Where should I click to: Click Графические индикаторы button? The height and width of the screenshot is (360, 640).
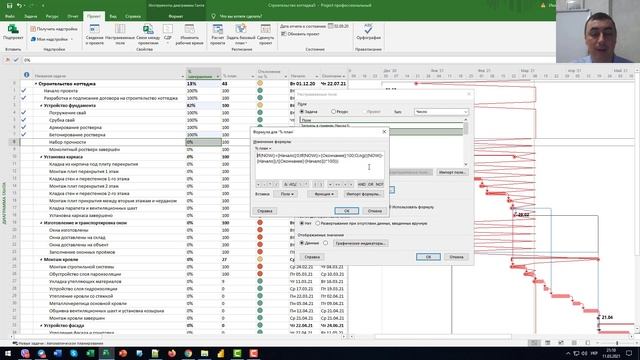360,243
